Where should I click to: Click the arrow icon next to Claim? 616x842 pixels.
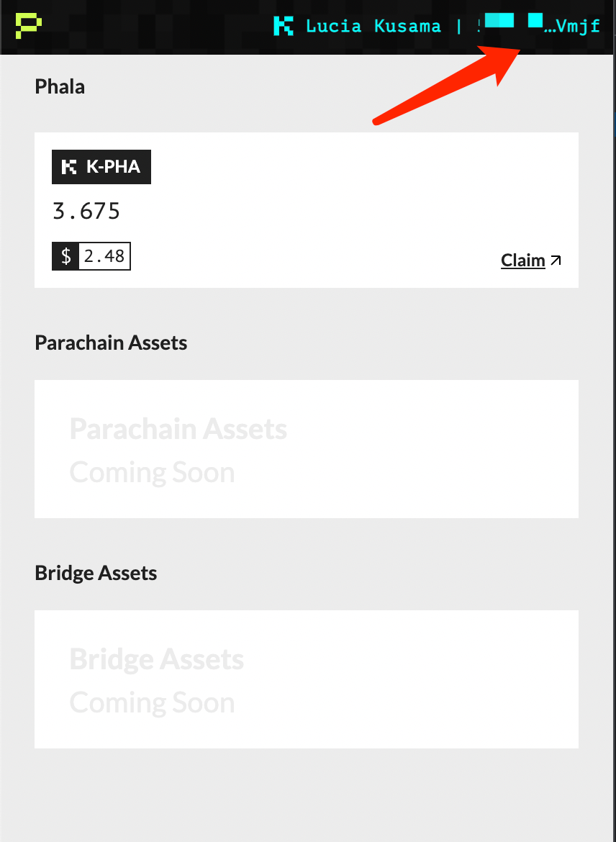pos(556,260)
